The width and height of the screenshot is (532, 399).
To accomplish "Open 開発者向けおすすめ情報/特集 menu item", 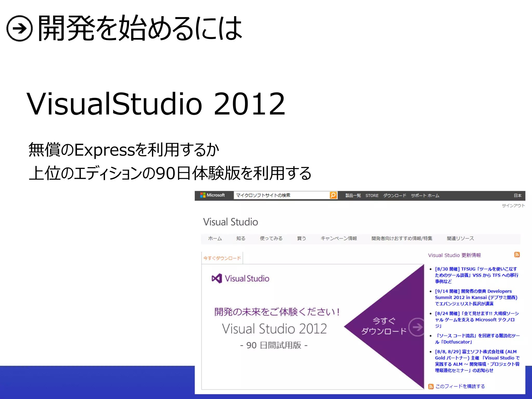I will pyautogui.click(x=402, y=238).
